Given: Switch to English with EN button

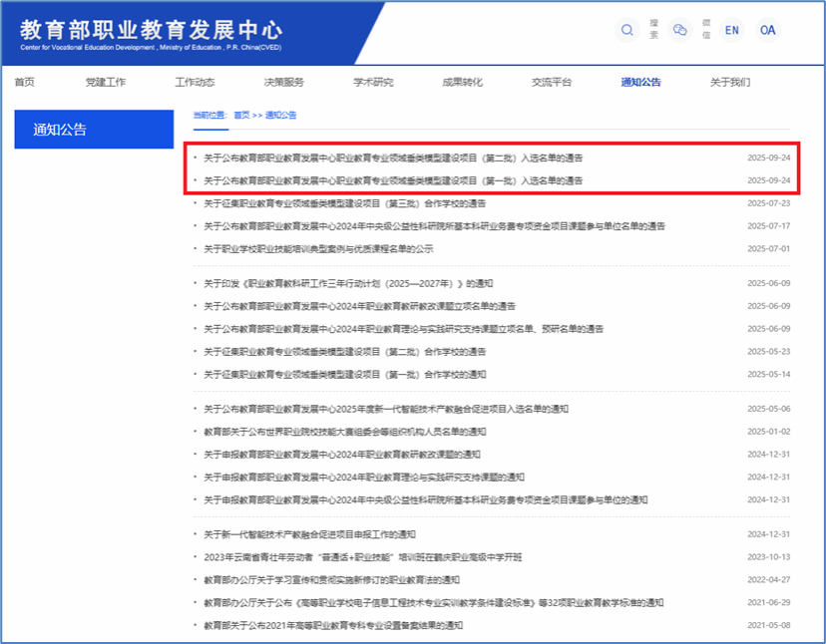Looking at the screenshot, I should click(x=731, y=30).
